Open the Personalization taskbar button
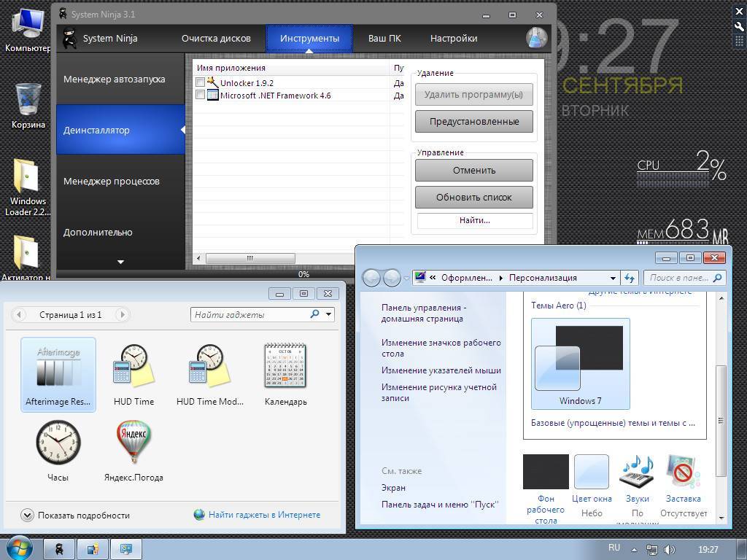This screenshot has width=747, height=560. (126, 550)
